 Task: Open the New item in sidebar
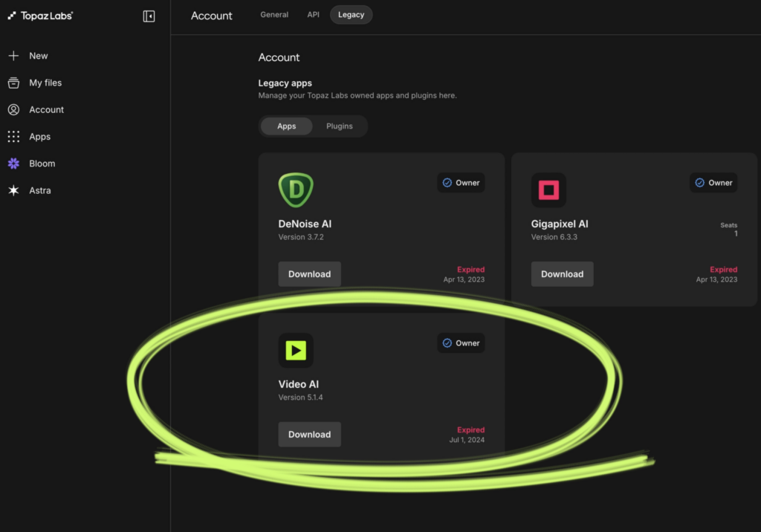[39, 56]
